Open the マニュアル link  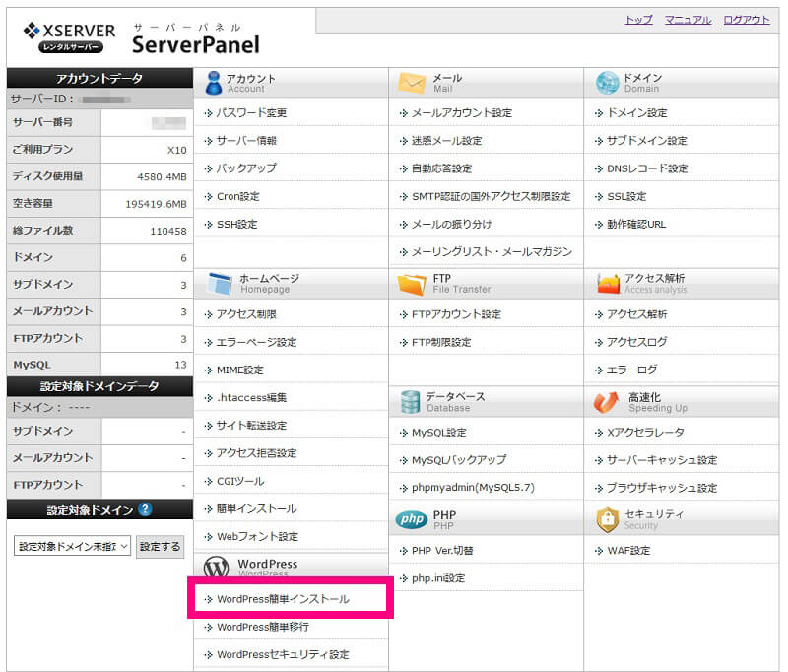coord(688,20)
